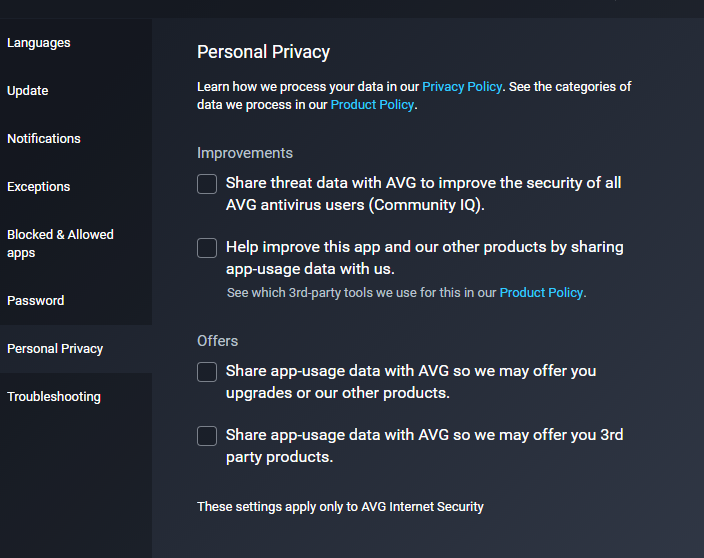
Task: Open the Privacy Policy link
Action: point(462,87)
